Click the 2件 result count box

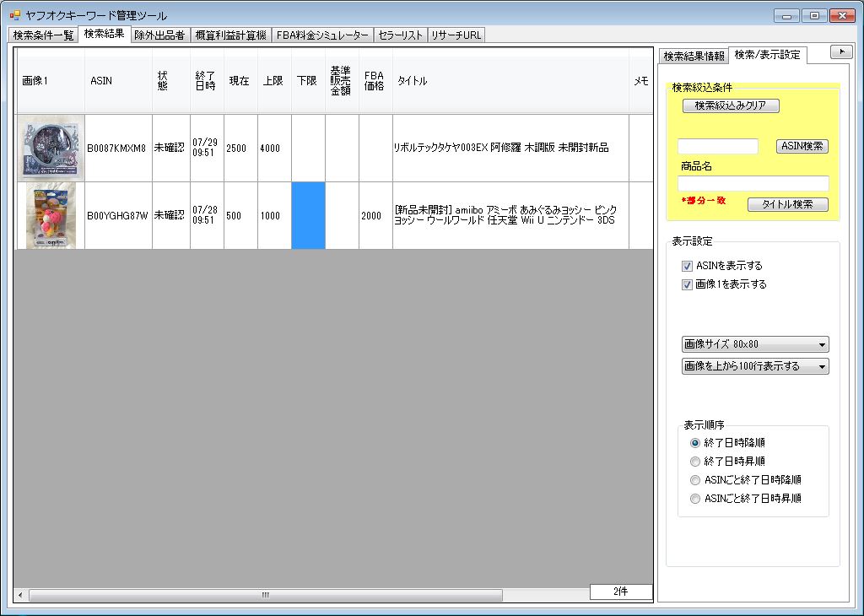[621, 592]
